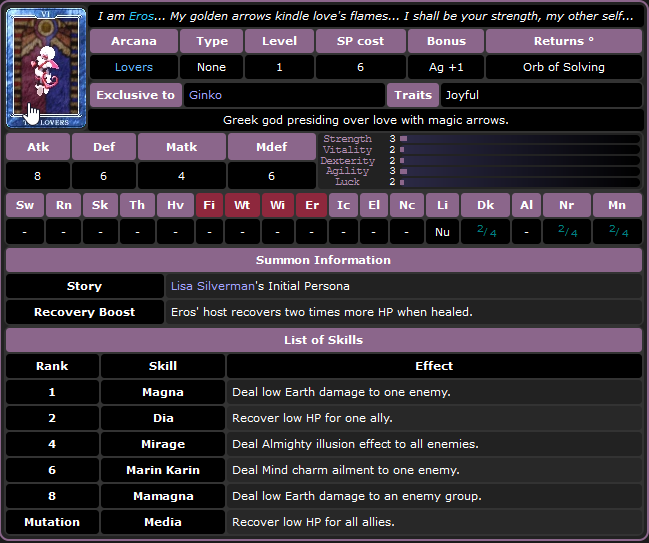
Task: Click the Wi wind affinity header
Action: pyautogui.click(x=277, y=205)
